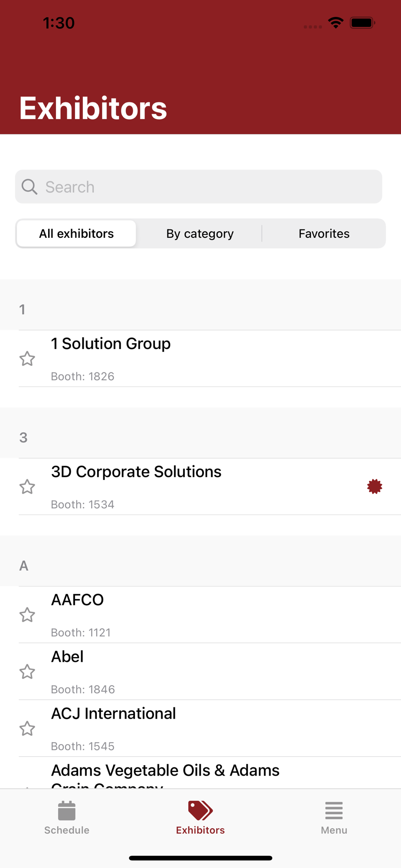Screen dimensions: 401x868
Task: Tap the Exhibitors tag icon
Action: click(200, 810)
